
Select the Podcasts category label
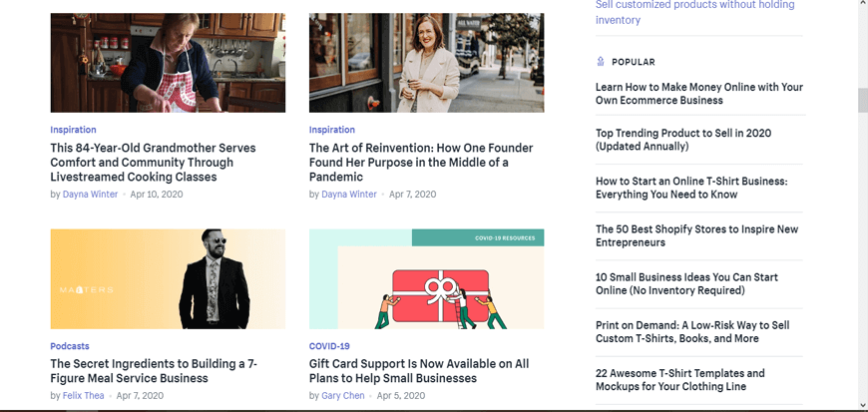pyautogui.click(x=70, y=346)
